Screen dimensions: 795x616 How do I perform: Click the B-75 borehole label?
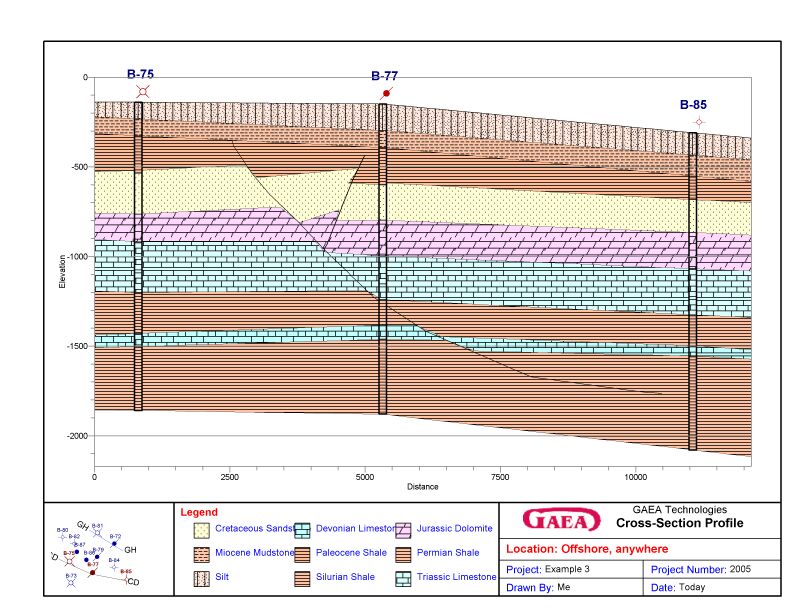pos(140,74)
